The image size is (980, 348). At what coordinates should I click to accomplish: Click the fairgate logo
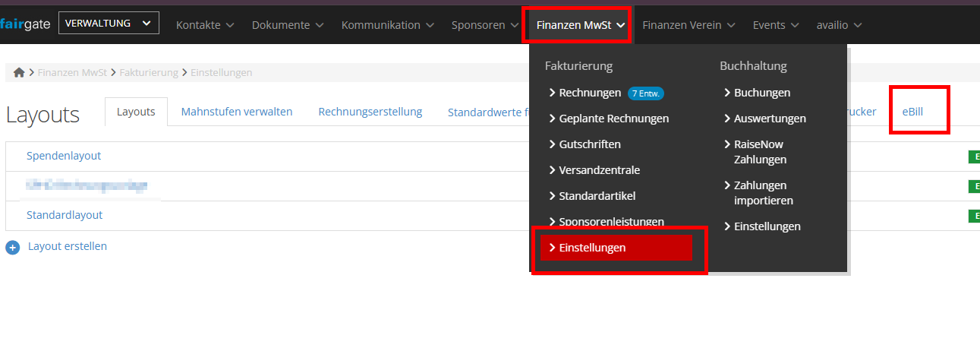(x=25, y=24)
